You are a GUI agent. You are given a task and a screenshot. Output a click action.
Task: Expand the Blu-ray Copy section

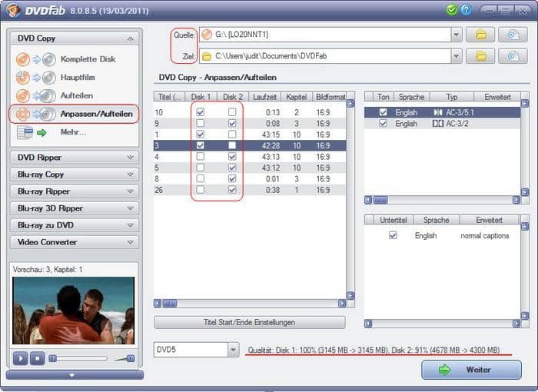coord(131,174)
